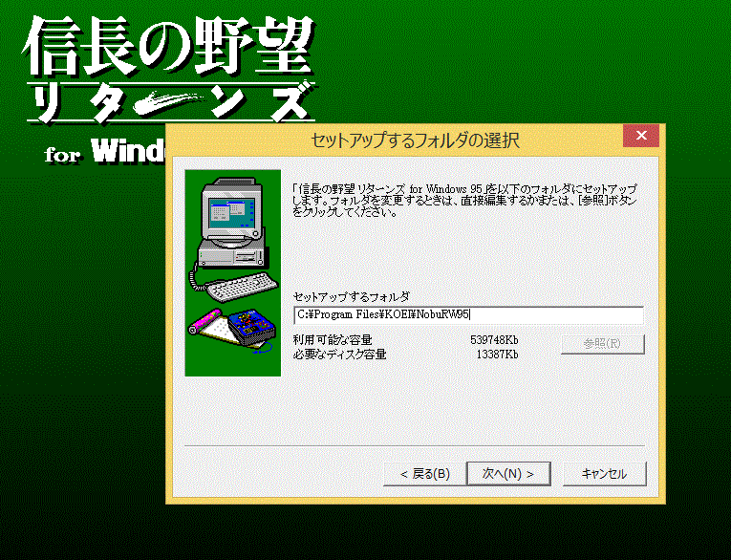Viewport: 731px width, 560px height.
Task: Click the available space value 539748Kb
Action: pyautogui.click(x=494, y=340)
